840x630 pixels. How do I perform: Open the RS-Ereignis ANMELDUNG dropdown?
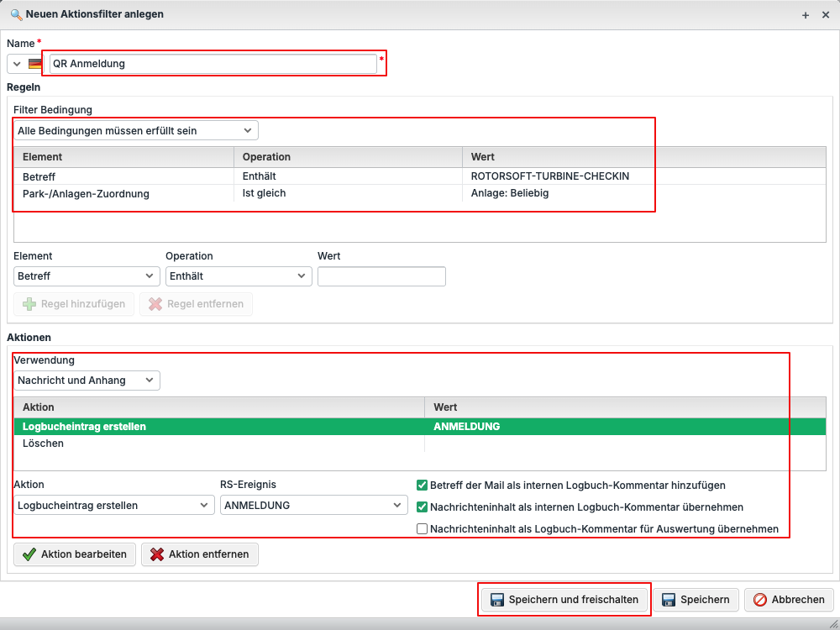(314, 506)
